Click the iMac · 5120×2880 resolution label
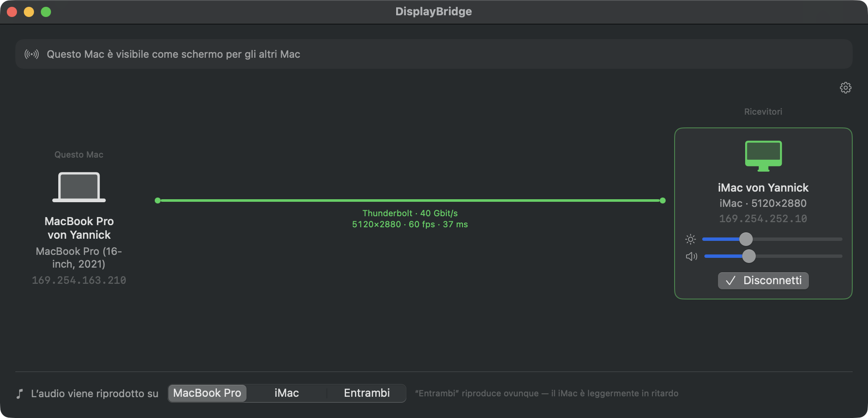 763,203
